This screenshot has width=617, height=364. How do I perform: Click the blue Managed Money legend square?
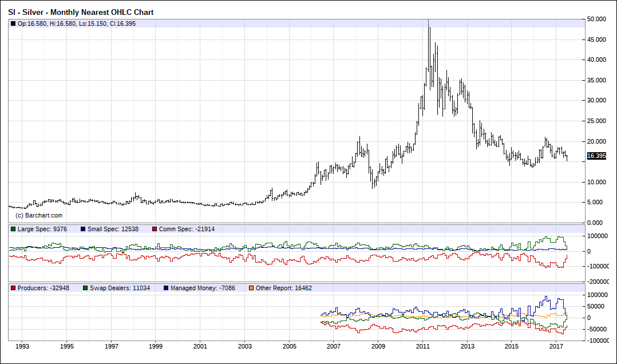pos(166,288)
